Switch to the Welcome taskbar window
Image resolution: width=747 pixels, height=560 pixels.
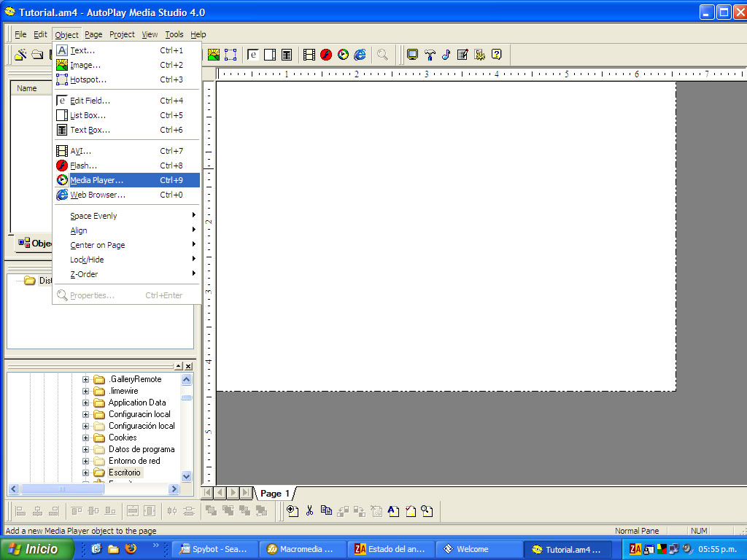click(x=479, y=549)
